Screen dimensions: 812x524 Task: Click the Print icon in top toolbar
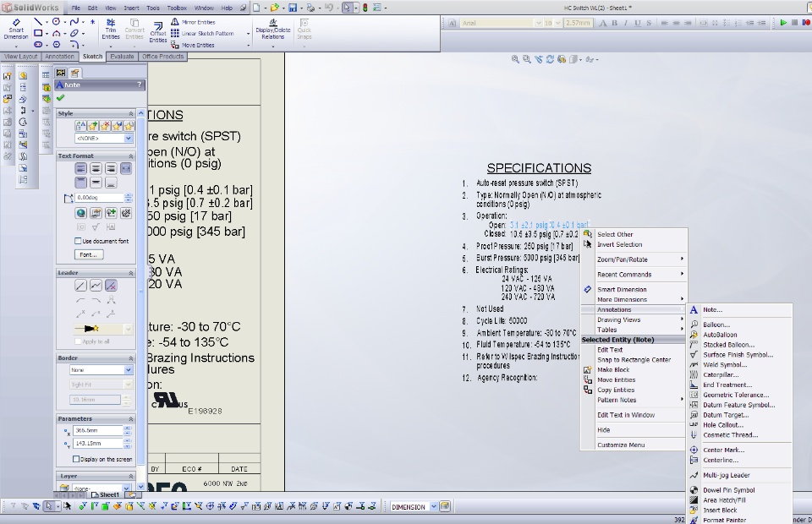point(310,8)
